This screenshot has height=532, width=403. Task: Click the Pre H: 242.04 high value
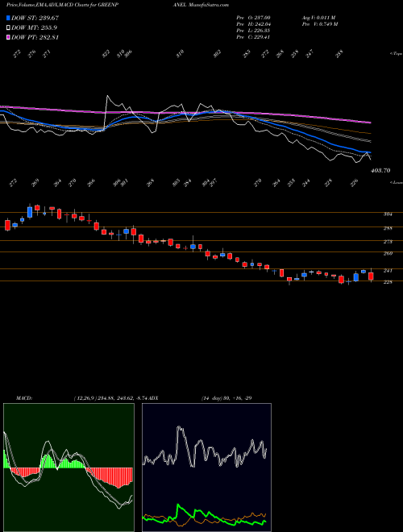tap(253, 23)
